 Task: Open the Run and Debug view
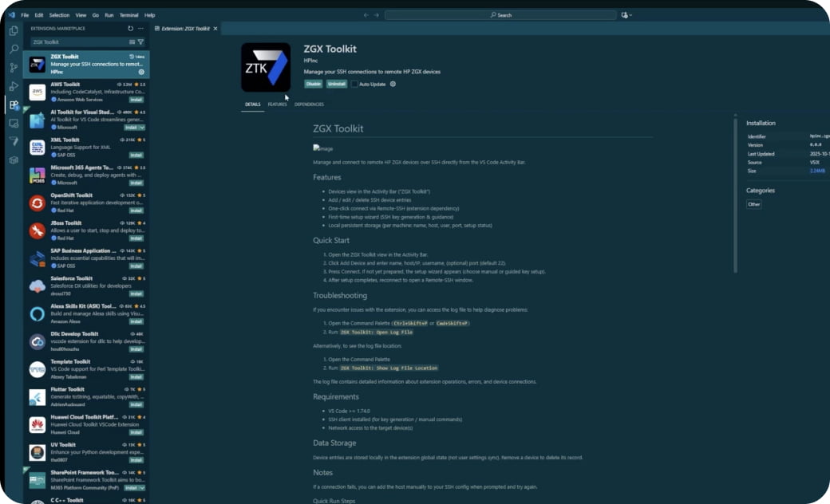pyautogui.click(x=14, y=86)
